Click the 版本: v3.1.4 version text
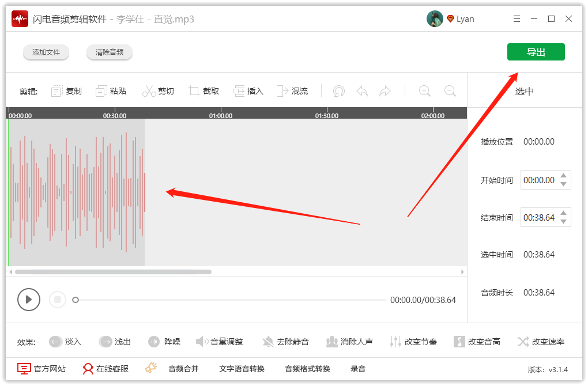Viewport: 588px width, 386px height. coord(548,370)
